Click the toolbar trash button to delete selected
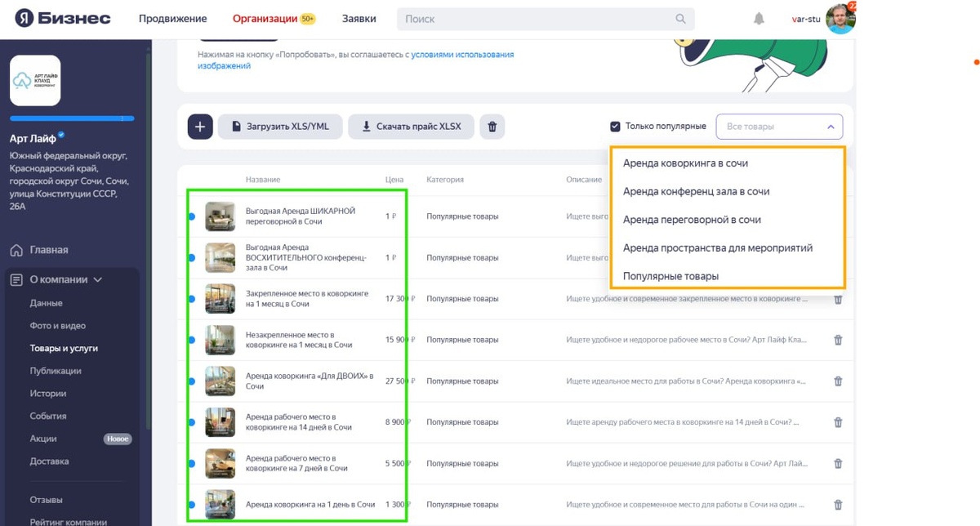 click(492, 127)
